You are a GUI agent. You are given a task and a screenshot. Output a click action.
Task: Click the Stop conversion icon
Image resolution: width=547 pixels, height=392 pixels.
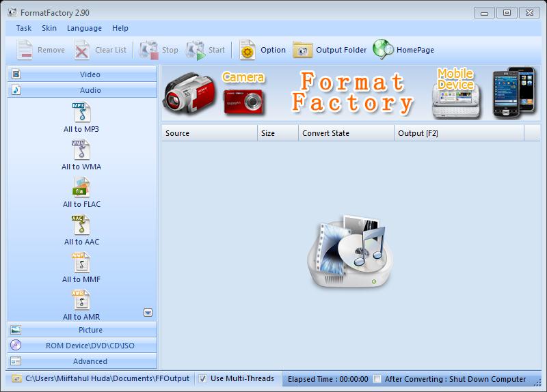coord(149,50)
